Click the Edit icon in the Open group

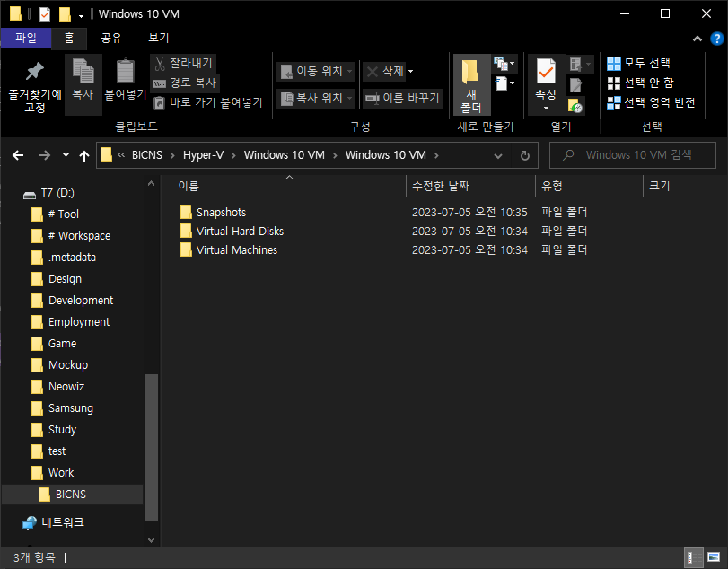point(575,85)
